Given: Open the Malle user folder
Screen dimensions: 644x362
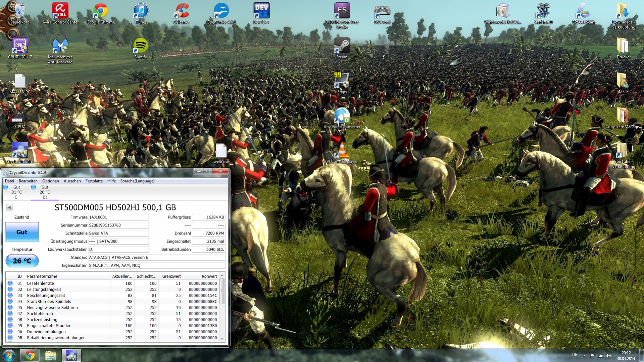Looking at the screenshot, I should 624,83.
